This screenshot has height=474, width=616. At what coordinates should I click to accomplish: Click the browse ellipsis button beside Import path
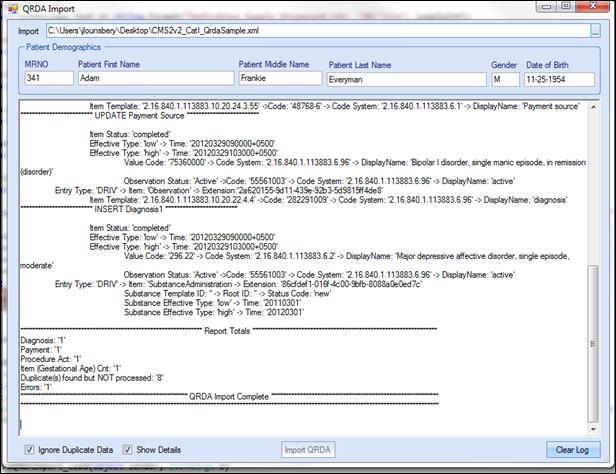[x=595, y=31]
